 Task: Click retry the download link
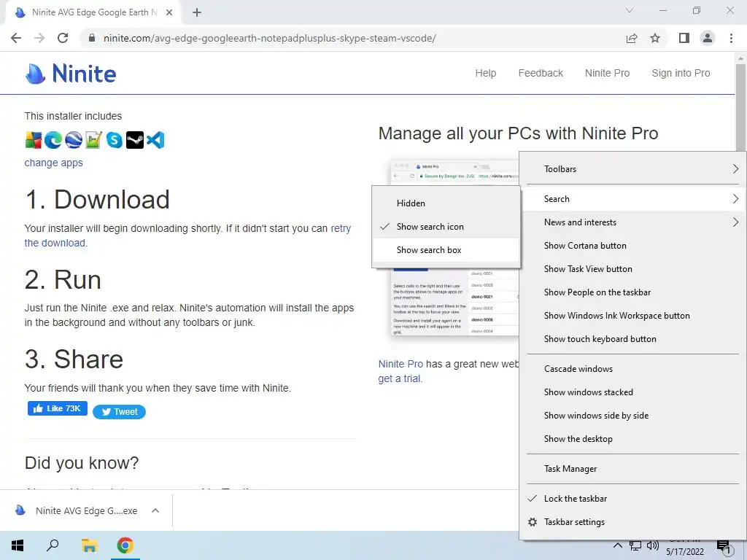point(341,228)
